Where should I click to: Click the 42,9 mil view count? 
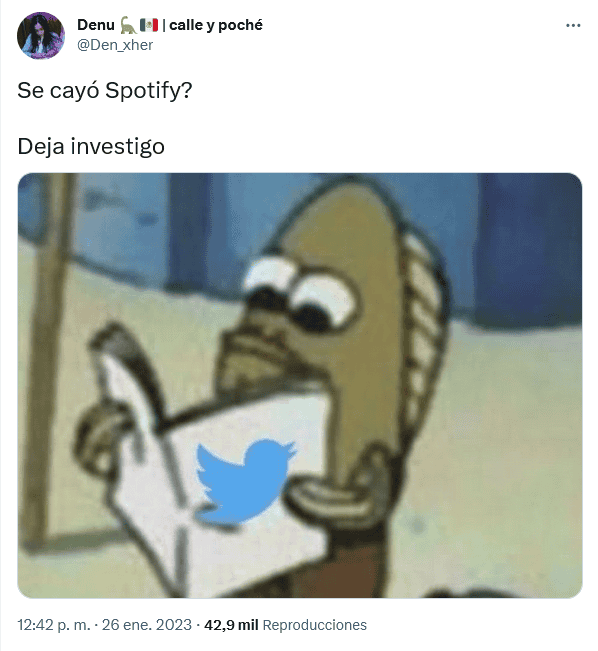pos(231,625)
